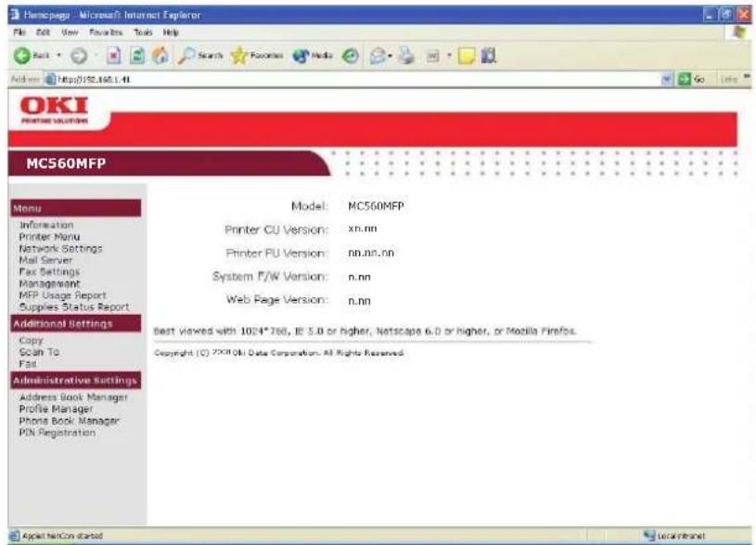Click the Go button
The image size is (756, 545).
pos(691,79)
